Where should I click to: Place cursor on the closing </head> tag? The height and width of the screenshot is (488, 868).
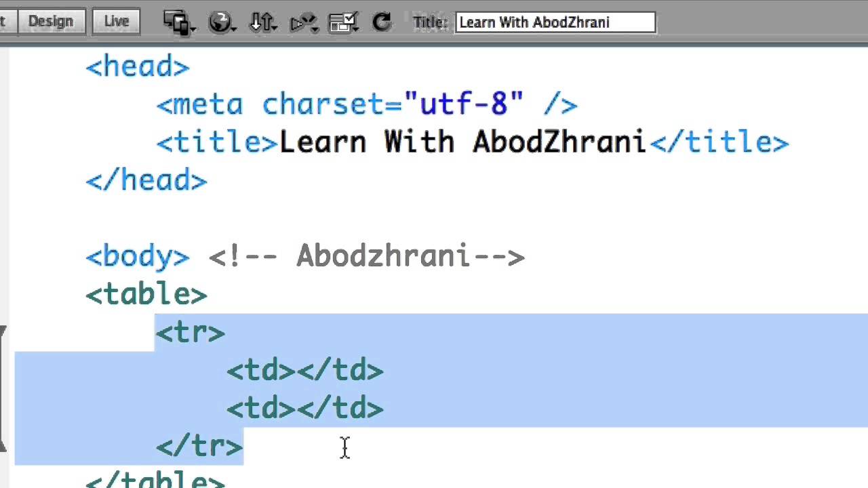146,180
